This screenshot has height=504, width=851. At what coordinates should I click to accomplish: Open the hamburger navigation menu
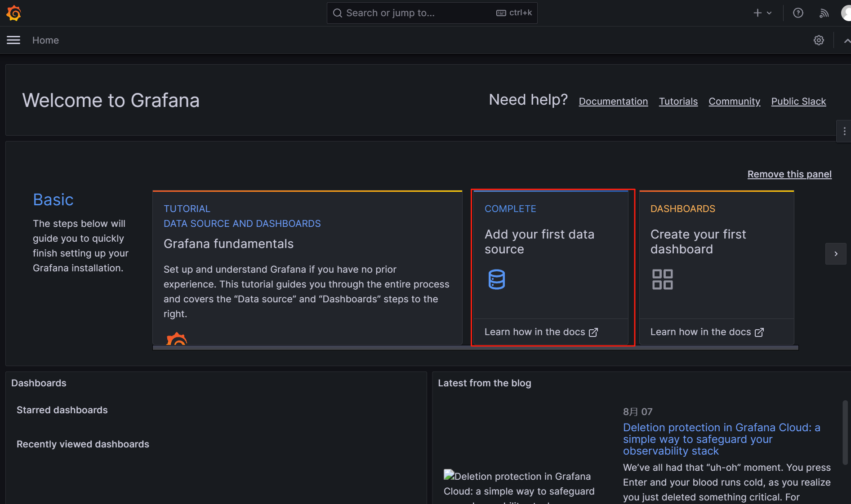click(x=13, y=40)
